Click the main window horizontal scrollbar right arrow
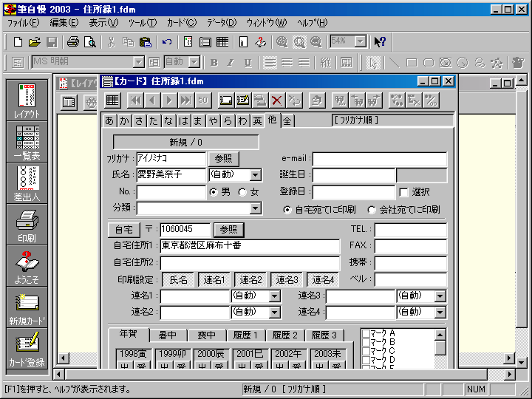532x399 pixels. point(509,374)
